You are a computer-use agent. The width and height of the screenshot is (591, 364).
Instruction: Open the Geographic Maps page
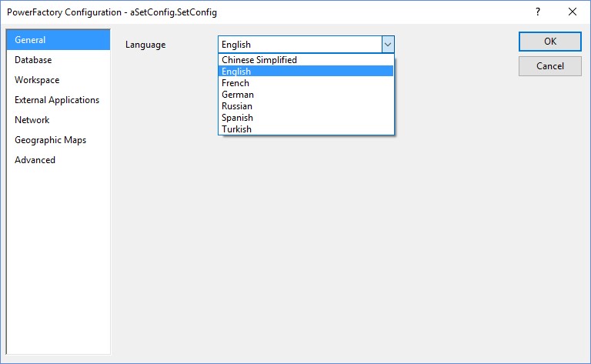coord(50,140)
